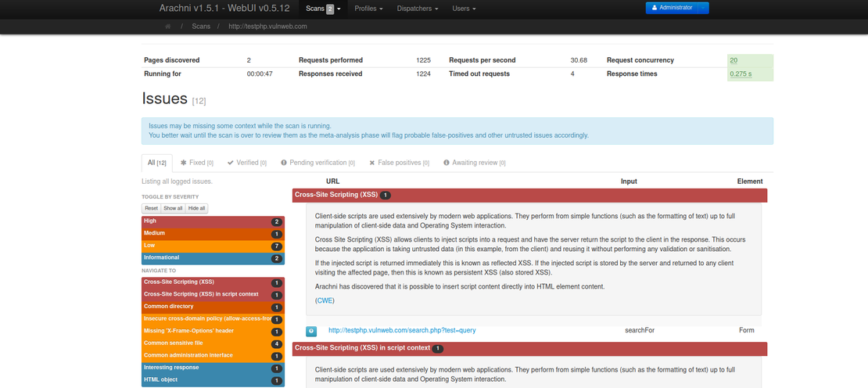
Task: Click the blue info icon beside search.php URL
Action: pos(310,331)
